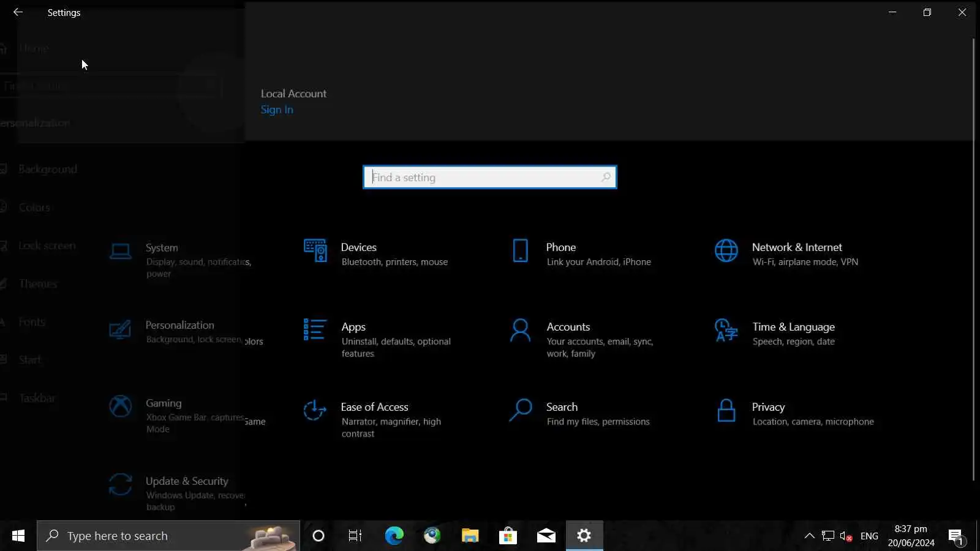Show hidden tray icons chevron
The height and width of the screenshot is (551, 980).
809,536
